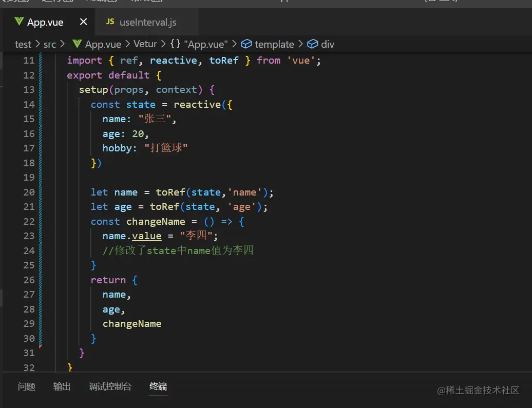Open the 输出 (Output) panel tab

coord(62,386)
